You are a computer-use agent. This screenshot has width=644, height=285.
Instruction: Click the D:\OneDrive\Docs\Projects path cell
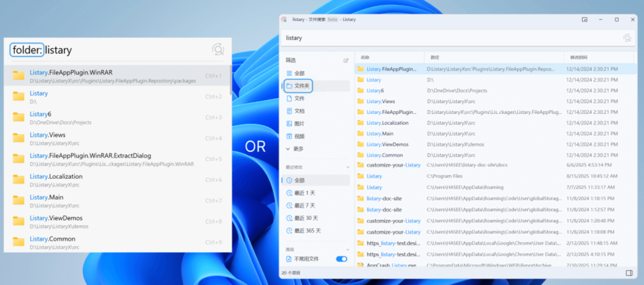tap(457, 91)
